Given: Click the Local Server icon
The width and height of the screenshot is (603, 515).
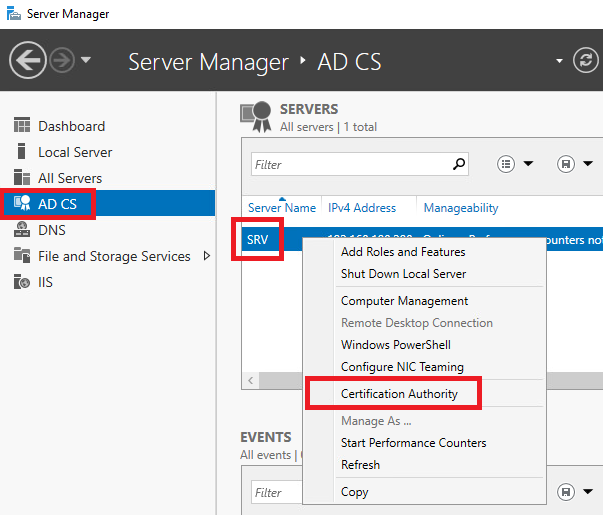Looking at the screenshot, I should 22,151.
